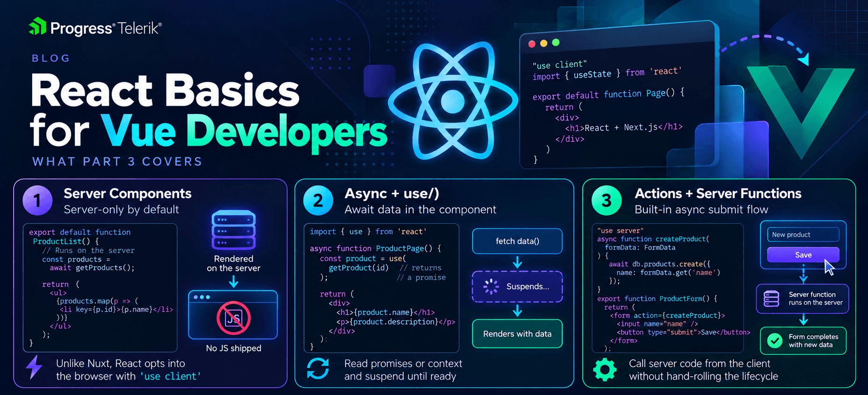Click the "Async + use/)" heading
This screenshot has height=395, width=868.
pyautogui.click(x=392, y=193)
